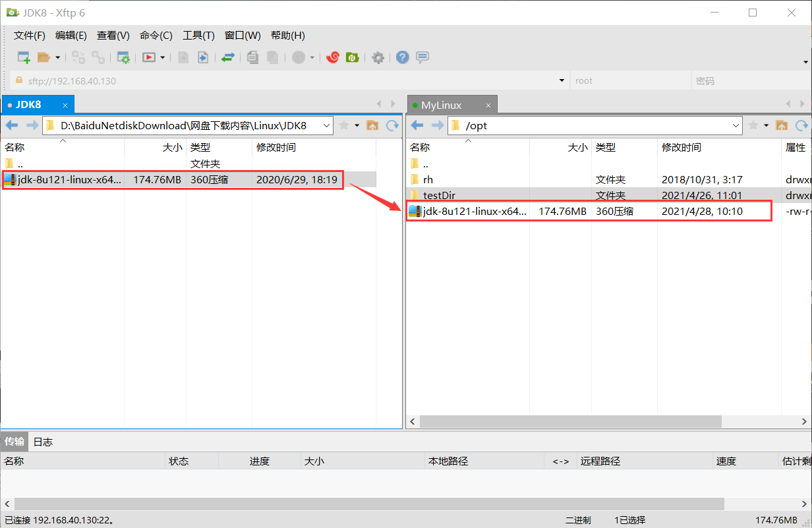This screenshot has width=812, height=528.
Task: Click transfer panel horizontal scrollbar
Action: coord(369,504)
